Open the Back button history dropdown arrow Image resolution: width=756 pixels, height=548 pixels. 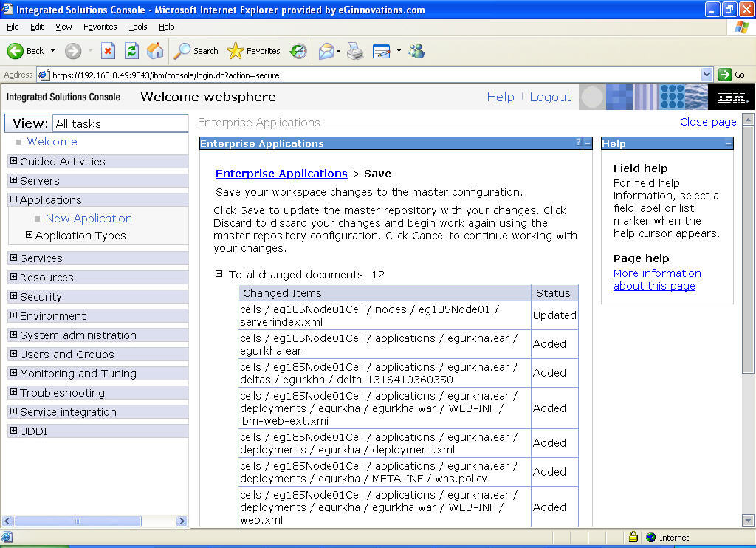(52, 51)
